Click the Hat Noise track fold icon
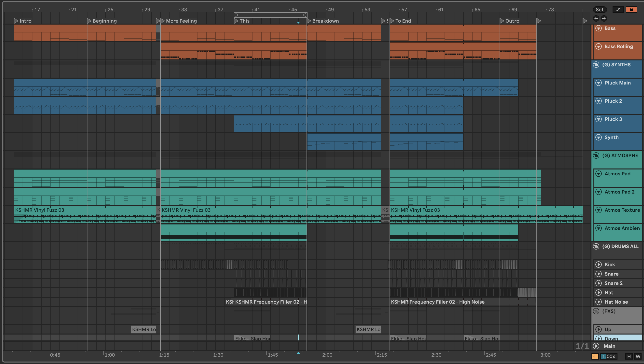 point(599,302)
